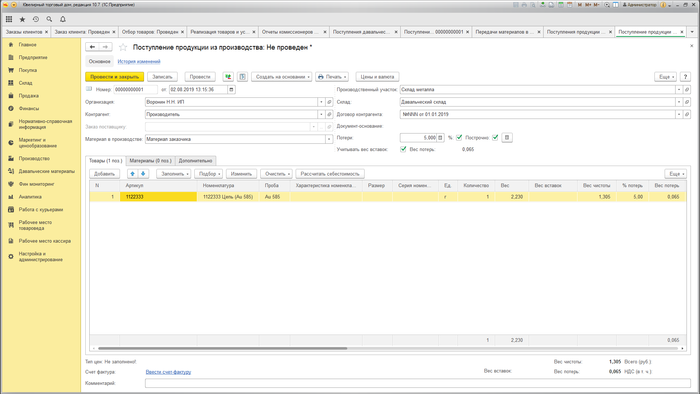
Task: Click the horizontal table scrollbar
Action: (x=222, y=348)
